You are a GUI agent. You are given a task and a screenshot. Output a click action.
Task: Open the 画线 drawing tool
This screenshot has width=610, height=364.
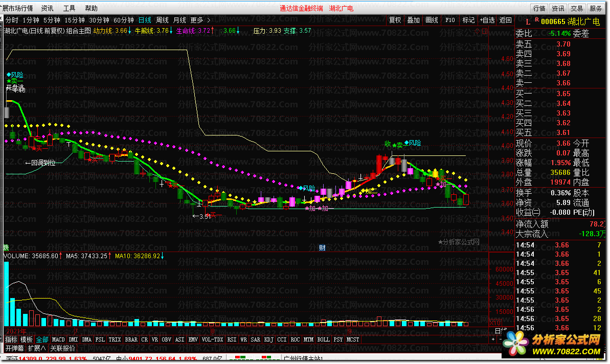[432, 20]
